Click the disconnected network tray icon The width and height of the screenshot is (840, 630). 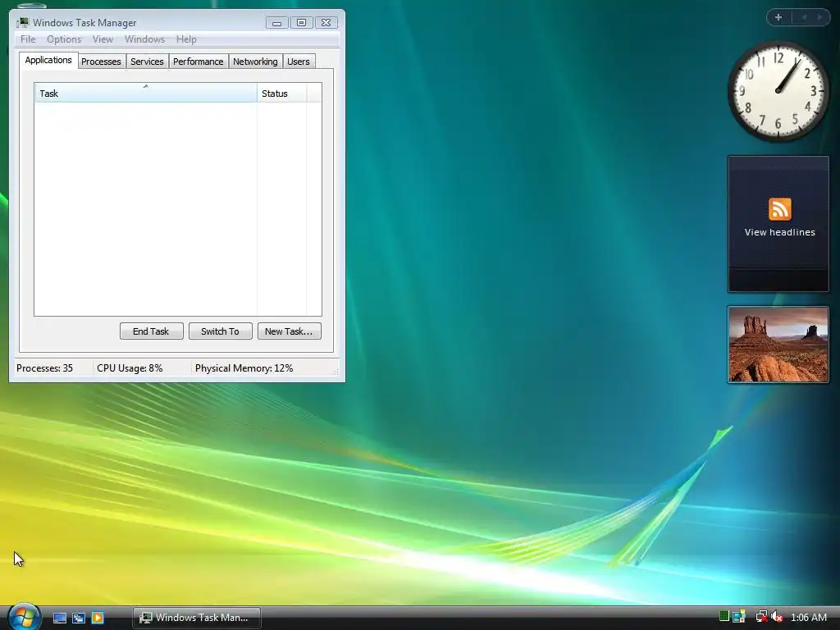[x=761, y=617]
